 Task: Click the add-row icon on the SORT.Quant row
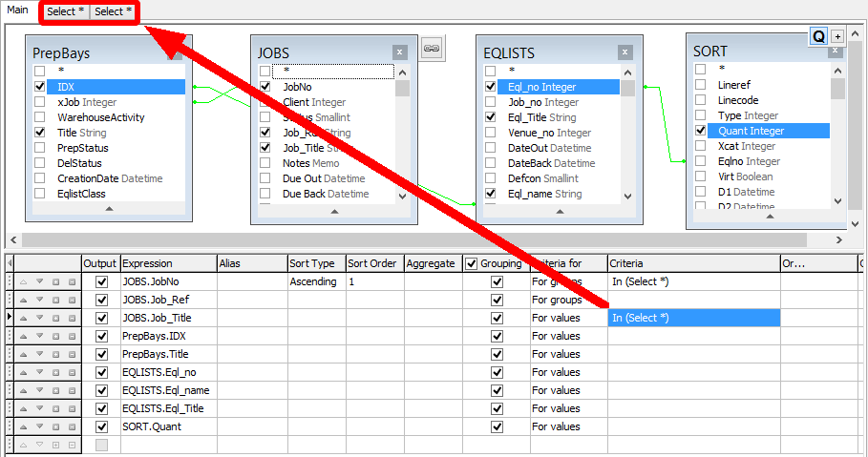[x=56, y=426]
